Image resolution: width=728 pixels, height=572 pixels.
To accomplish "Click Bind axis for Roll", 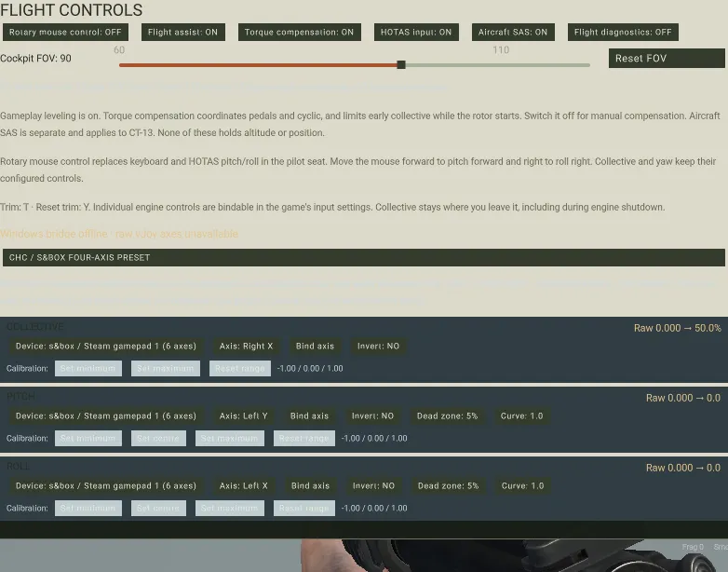I will [311, 485].
